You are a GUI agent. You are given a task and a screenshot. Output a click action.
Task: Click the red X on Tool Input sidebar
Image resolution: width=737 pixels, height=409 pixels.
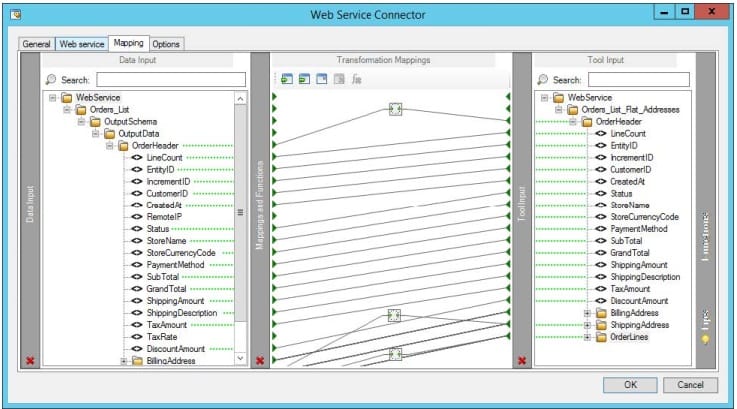pyautogui.click(x=522, y=361)
